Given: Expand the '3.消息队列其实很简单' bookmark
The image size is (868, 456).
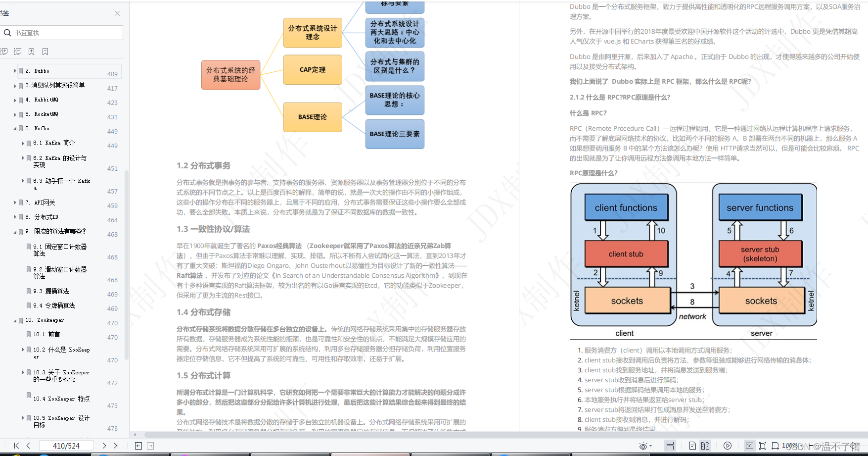Looking at the screenshot, I should tap(15, 86).
